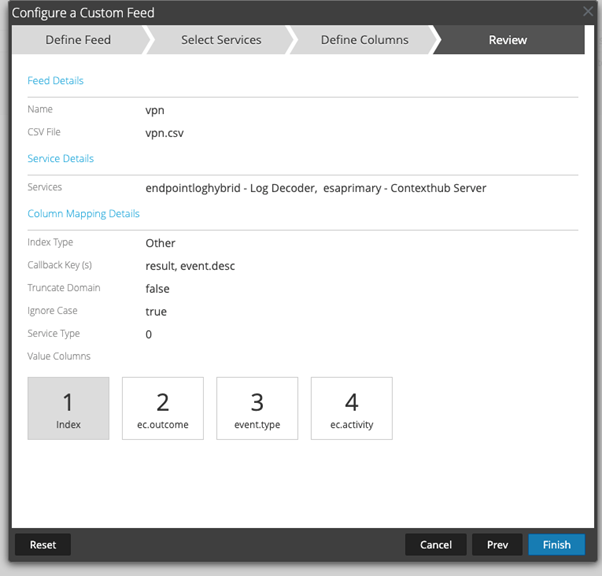Select the Review step tab

tap(507, 40)
